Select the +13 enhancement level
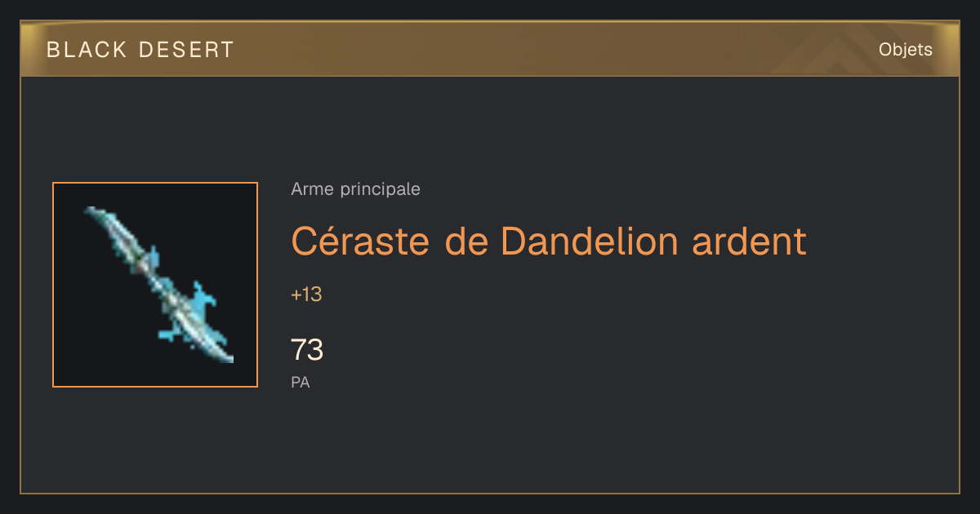980x514 pixels. pyautogui.click(x=306, y=295)
